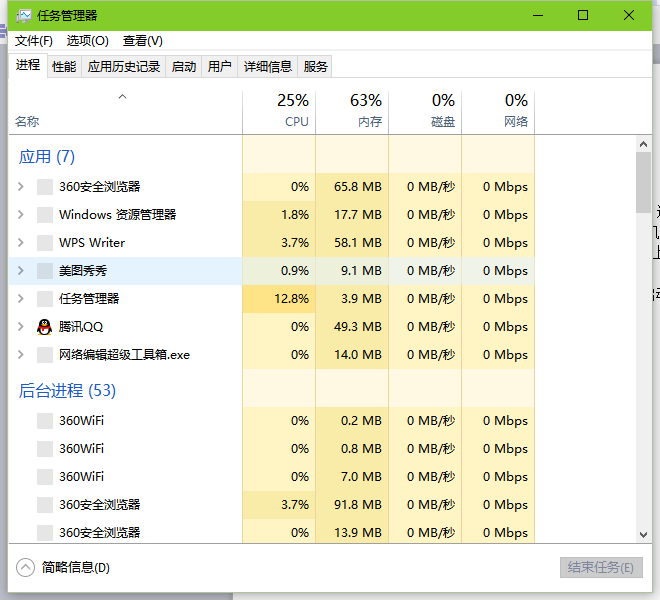Viewport: 660px width, 600px height.
Task: Click the scrollbar up arrow
Action: pyautogui.click(x=643, y=144)
